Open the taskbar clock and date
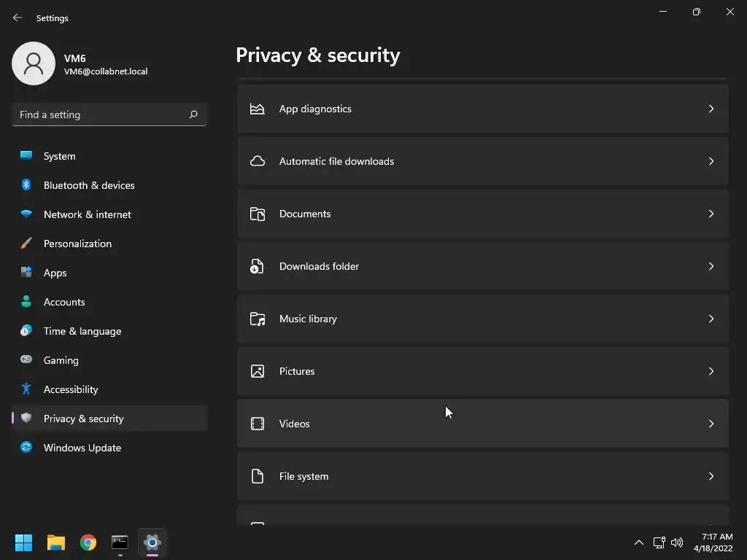 pyautogui.click(x=713, y=542)
